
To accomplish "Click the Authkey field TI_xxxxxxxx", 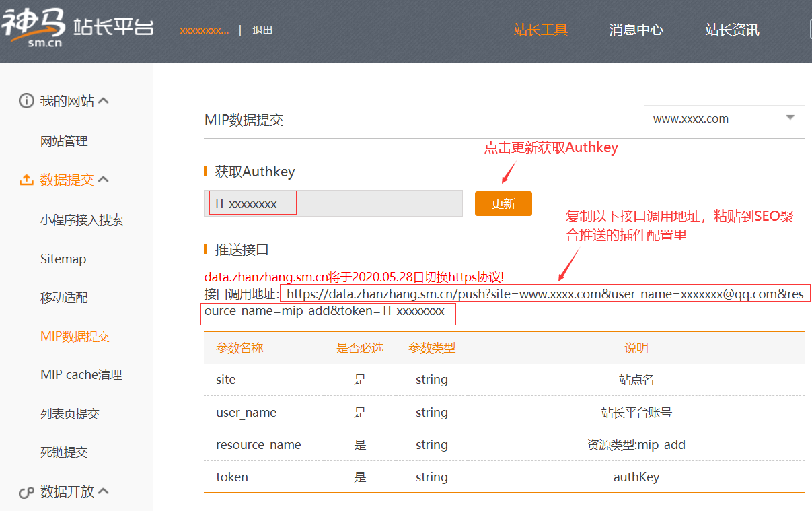I will (x=333, y=203).
